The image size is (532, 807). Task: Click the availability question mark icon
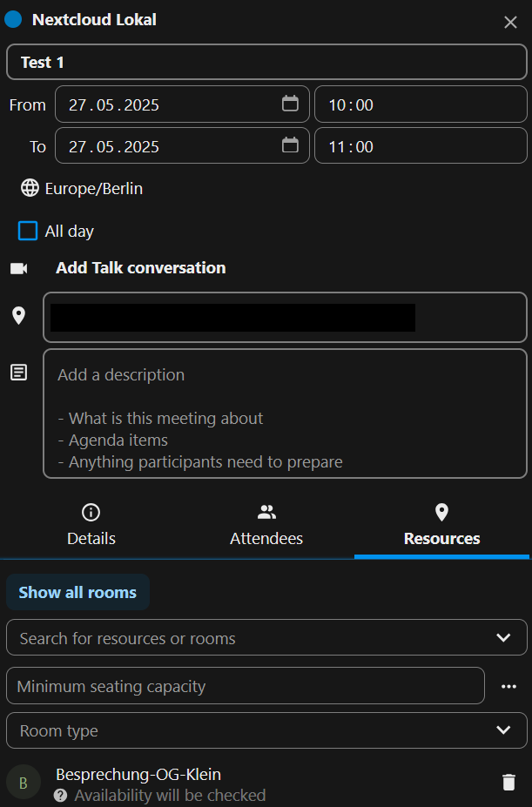[x=60, y=796]
